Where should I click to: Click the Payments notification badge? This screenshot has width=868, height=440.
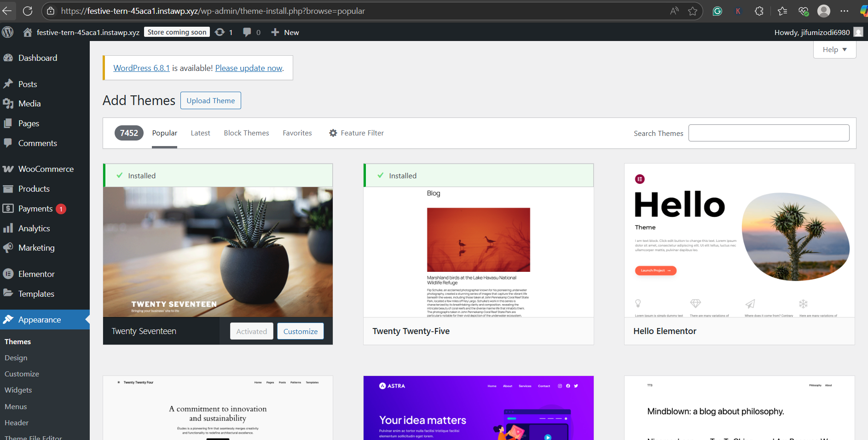tap(61, 209)
